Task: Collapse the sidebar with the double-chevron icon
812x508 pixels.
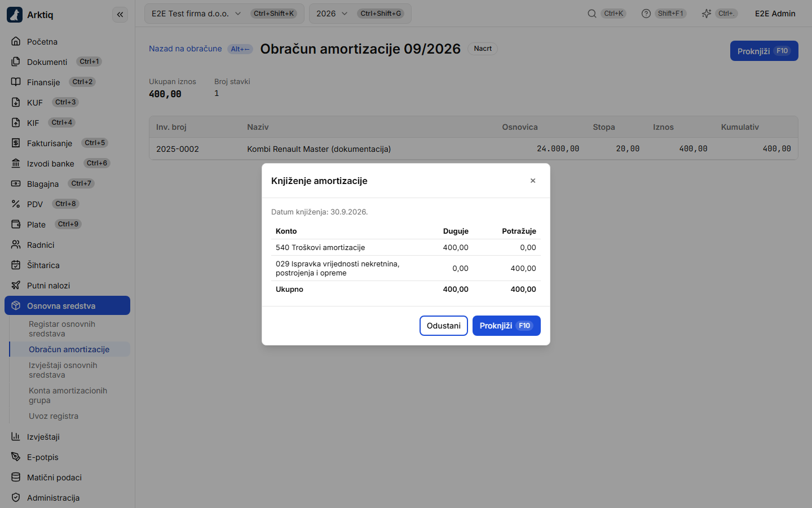Action: (x=120, y=15)
